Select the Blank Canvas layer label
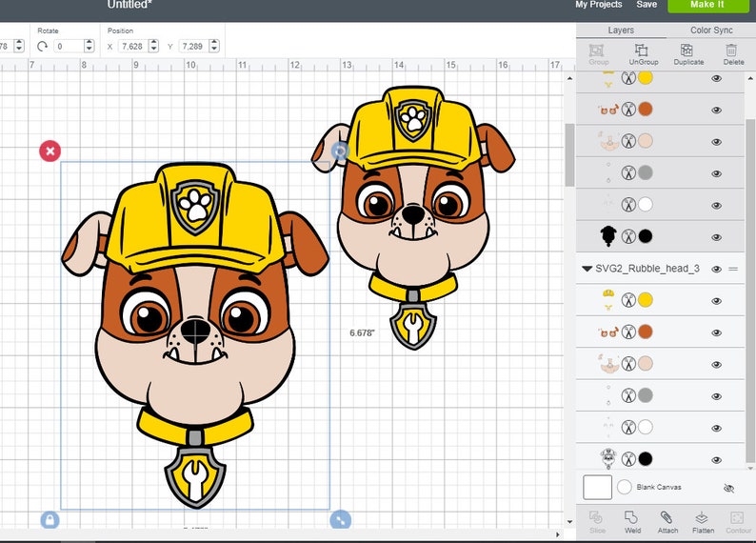The height and width of the screenshot is (543, 756). pos(659,487)
